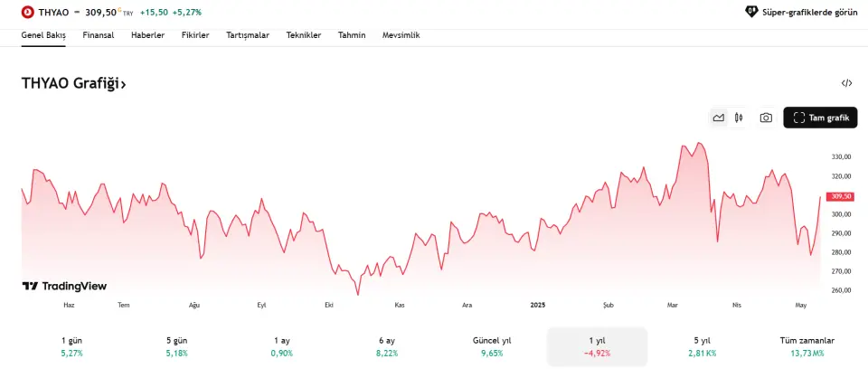Click the THYAO red logo icon

pyautogui.click(x=28, y=12)
